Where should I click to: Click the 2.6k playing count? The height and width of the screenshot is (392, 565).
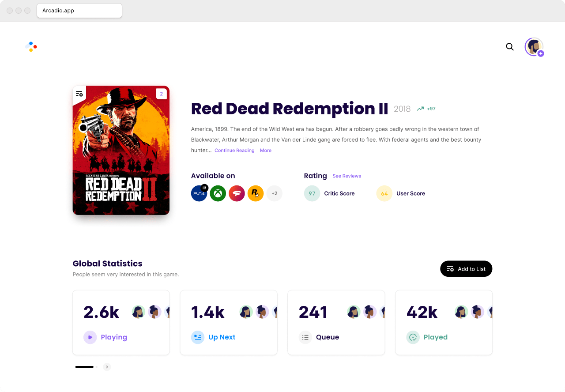click(x=102, y=312)
